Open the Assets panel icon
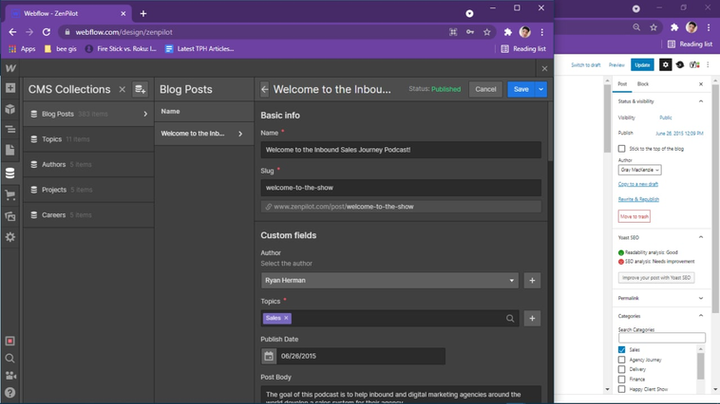This screenshot has height=404, width=720. [x=10, y=216]
